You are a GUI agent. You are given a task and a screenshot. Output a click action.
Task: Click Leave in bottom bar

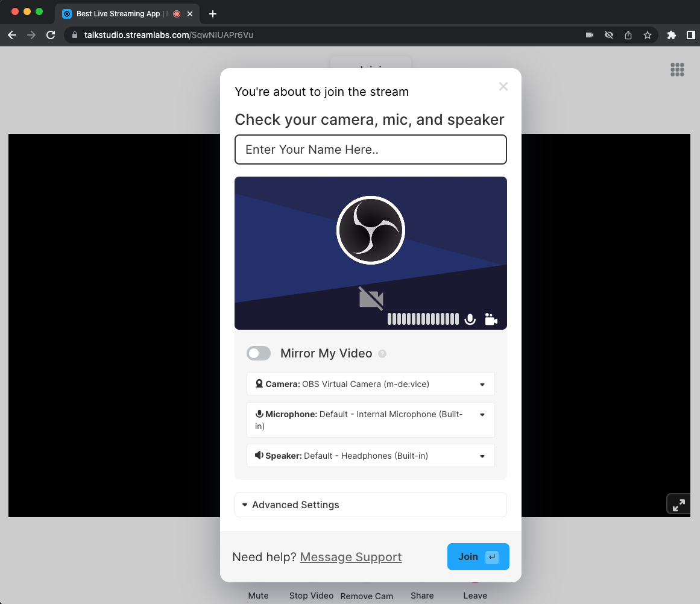475,596
